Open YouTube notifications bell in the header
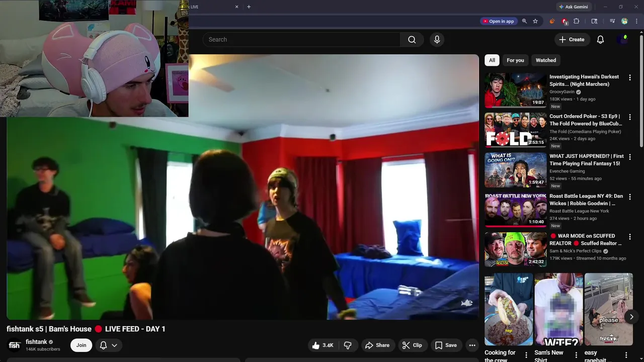 click(x=600, y=40)
